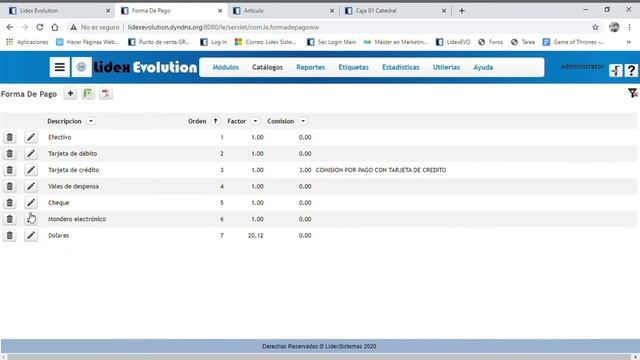Click the horizontal scrollbar at the bottom
This screenshot has height=360, width=640.
319,357
